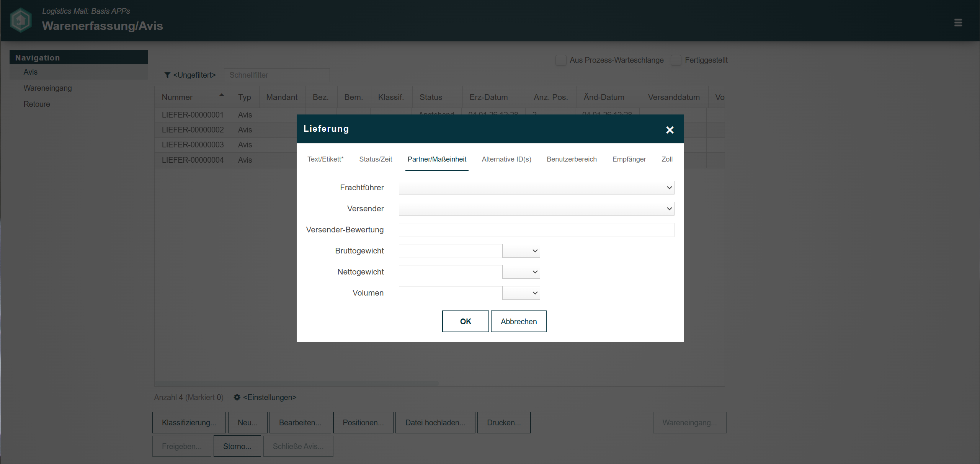Viewport: 980px width, 464px height.
Task: Click the Abbrechen button
Action: 518,322
